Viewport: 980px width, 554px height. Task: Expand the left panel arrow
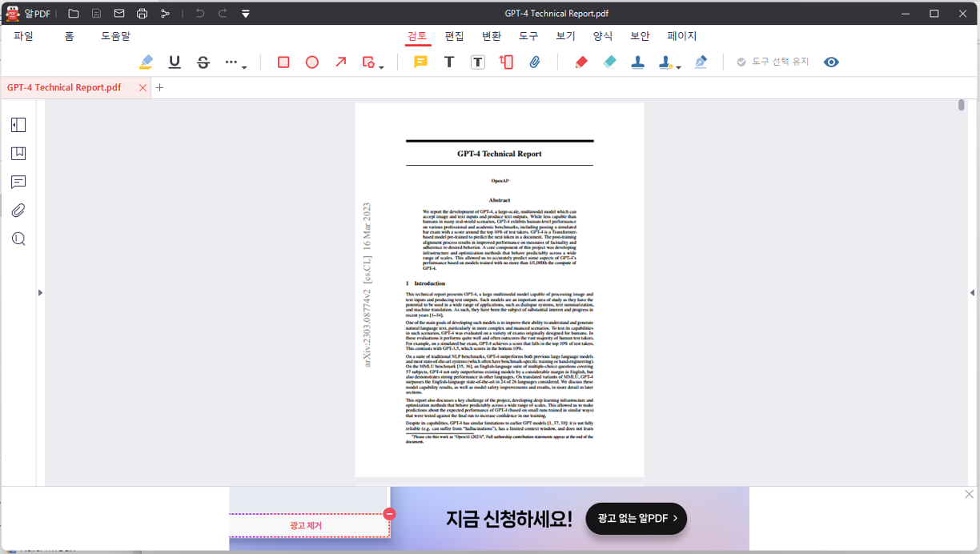40,293
